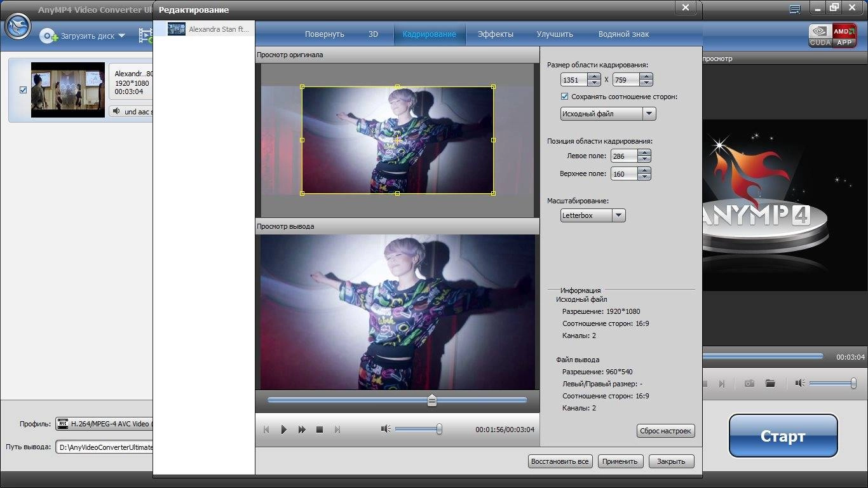
Task: Select the video thumbnail in main file list
Action: pos(68,90)
